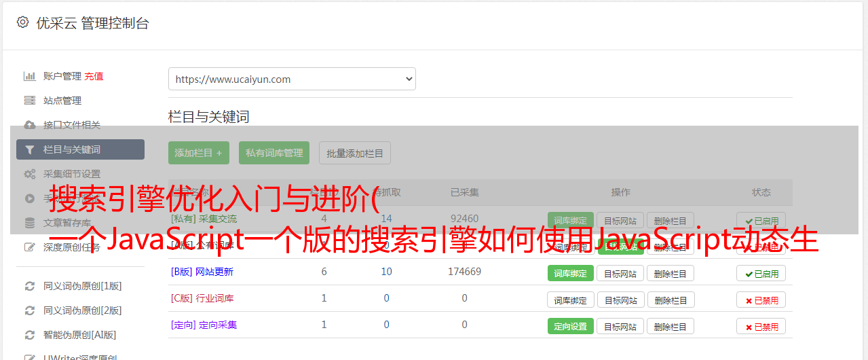Open the [B版] 网站更新 column link
868x360 pixels.
202,272
